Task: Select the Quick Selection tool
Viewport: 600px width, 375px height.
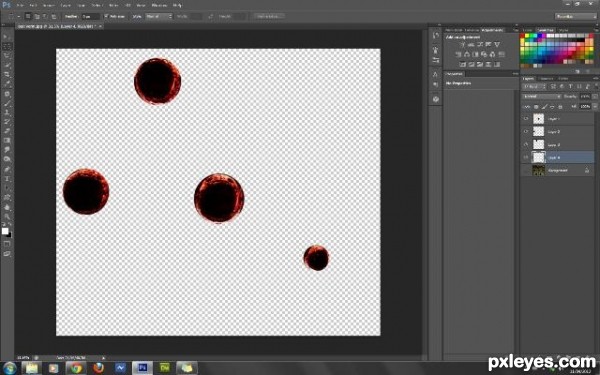Action: (x=7, y=65)
